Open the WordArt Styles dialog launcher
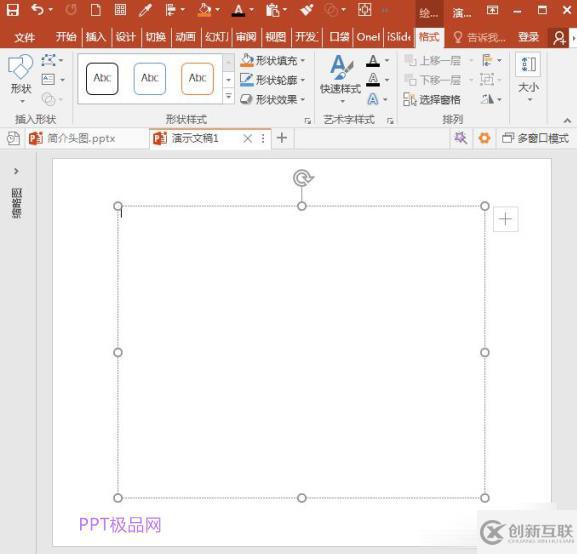The image size is (577, 554). pyautogui.click(x=390, y=120)
